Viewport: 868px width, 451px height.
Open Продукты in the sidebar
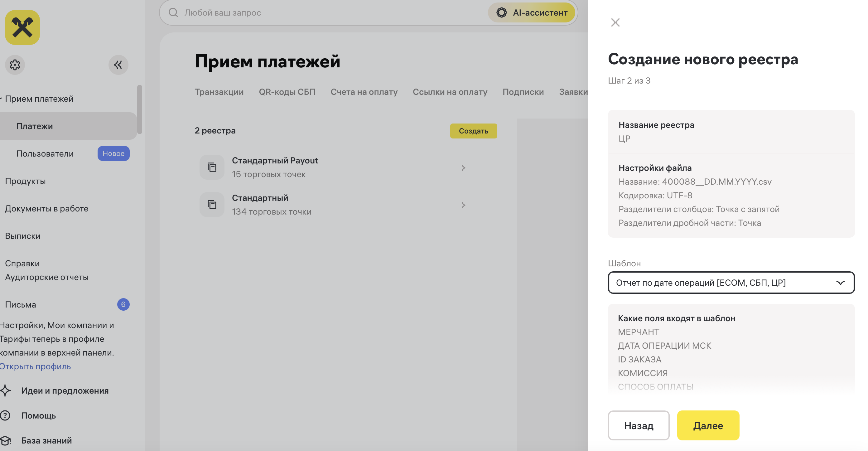tap(25, 181)
